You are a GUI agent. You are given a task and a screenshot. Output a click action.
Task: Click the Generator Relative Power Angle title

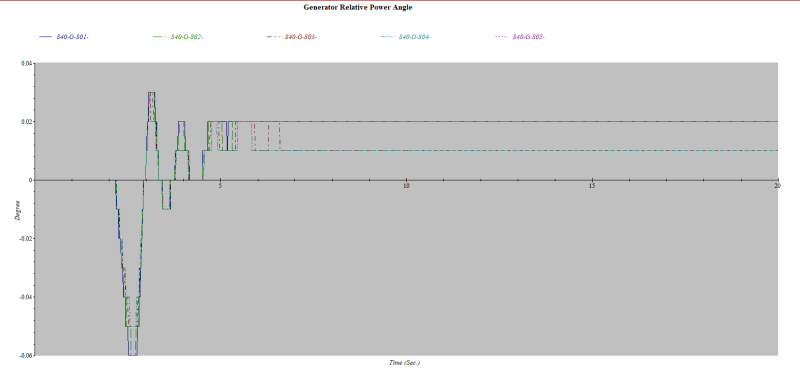(x=358, y=7)
